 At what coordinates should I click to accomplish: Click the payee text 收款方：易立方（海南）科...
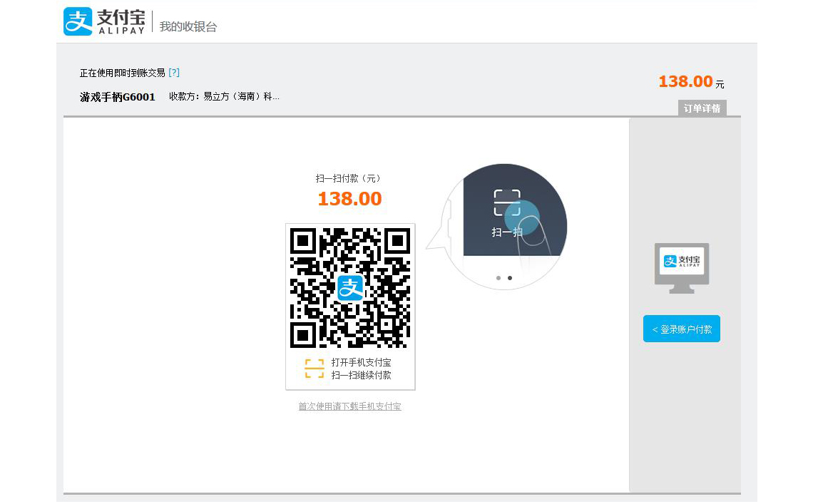224,96
